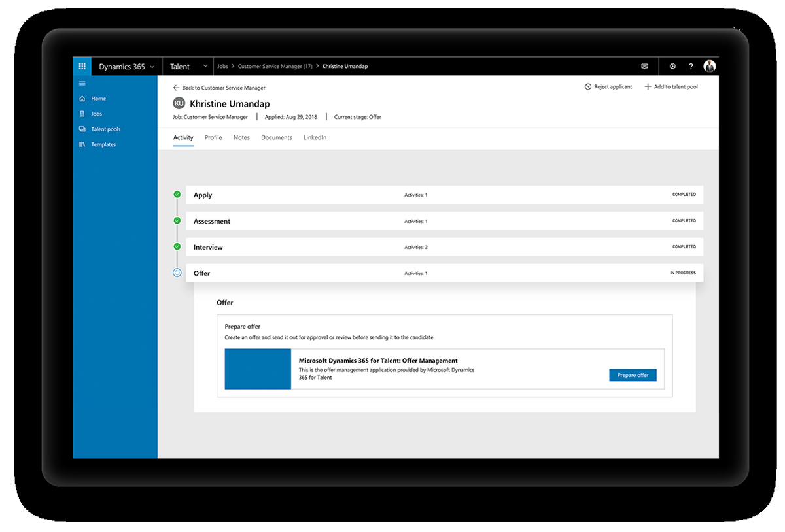The width and height of the screenshot is (785, 532).
Task: Expand the Interview stage row
Action: (x=444, y=247)
